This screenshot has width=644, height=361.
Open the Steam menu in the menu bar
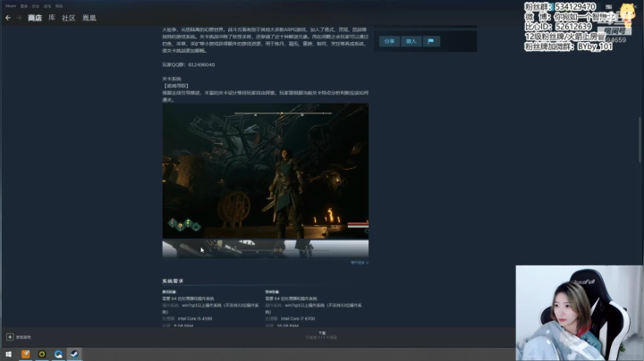(x=11, y=6)
